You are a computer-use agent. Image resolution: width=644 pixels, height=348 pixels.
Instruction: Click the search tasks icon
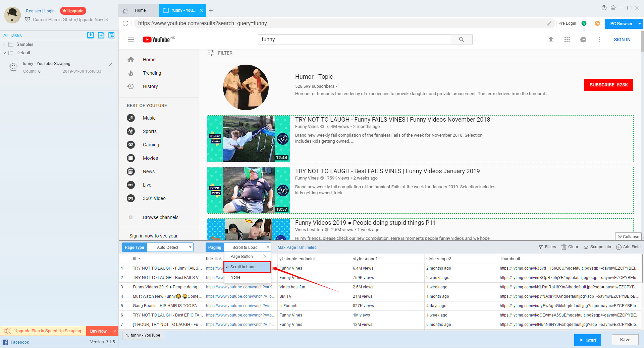click(x=111, y=35)
